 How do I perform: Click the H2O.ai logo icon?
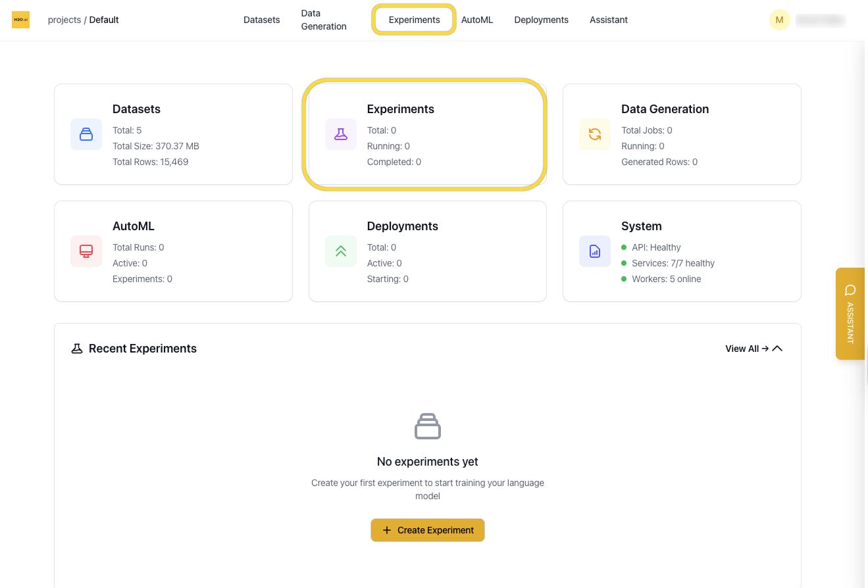pos(20,20)
